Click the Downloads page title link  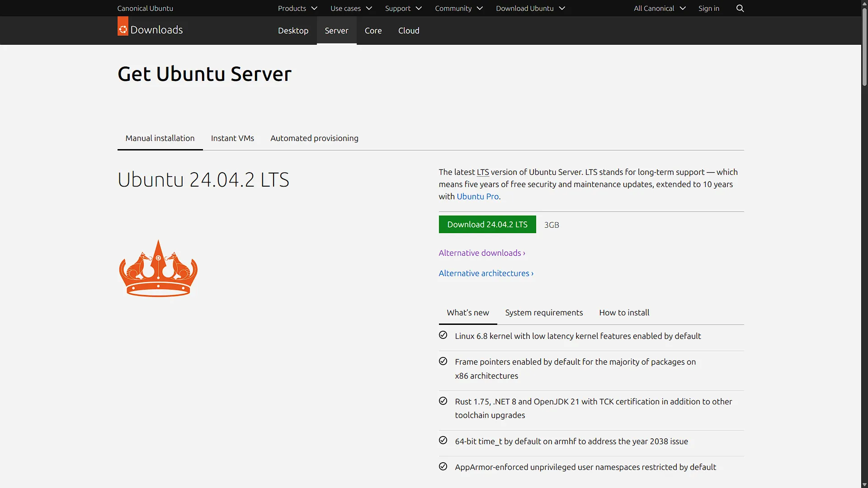tap(156, 30)
